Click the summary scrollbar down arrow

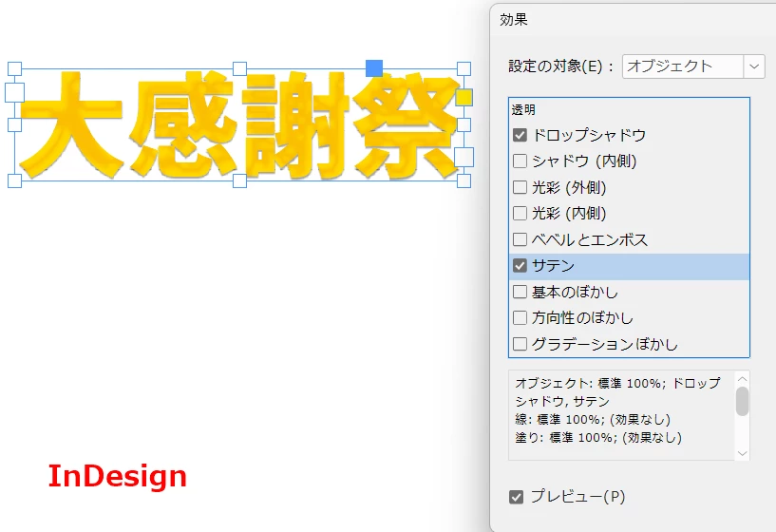tap(742, 453)
